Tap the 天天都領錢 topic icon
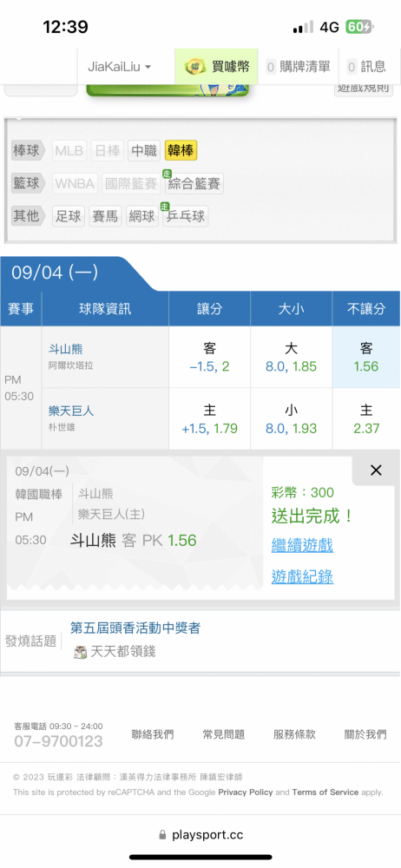 click(81, 652)
